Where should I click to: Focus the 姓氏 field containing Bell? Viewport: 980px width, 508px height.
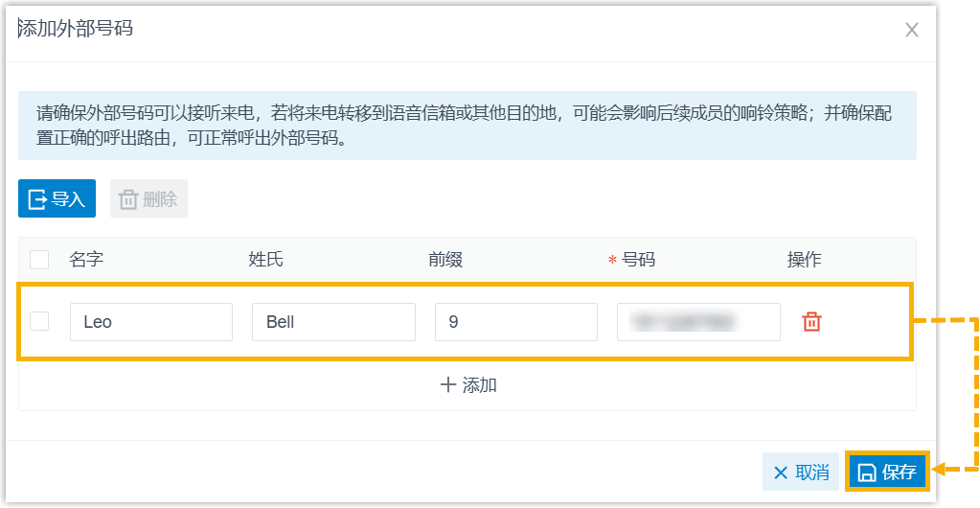click(333, 322)
